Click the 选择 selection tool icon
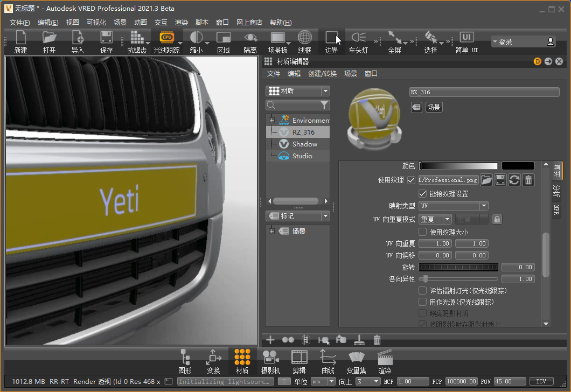This screenshot has height=392, width=571. point(430,42)
